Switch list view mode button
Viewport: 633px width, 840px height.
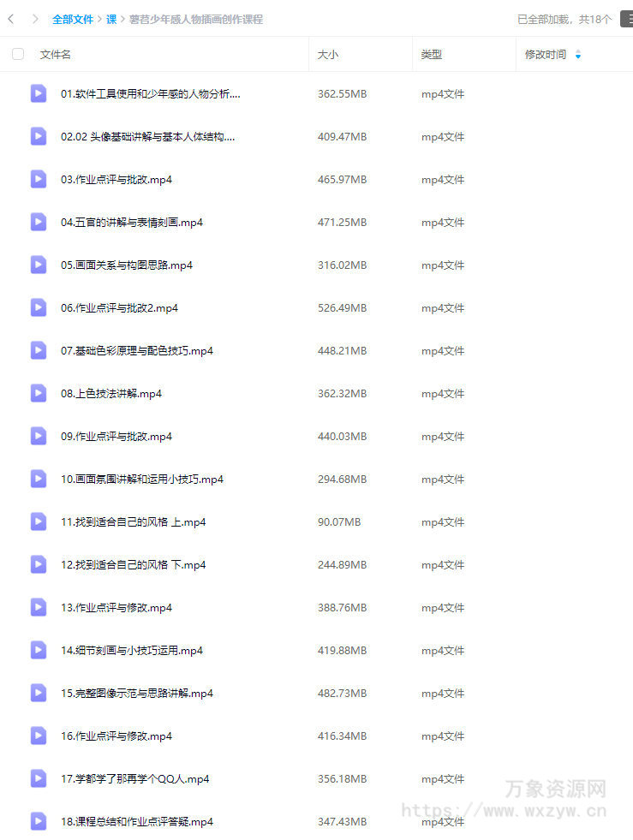(x=626, y=20)
